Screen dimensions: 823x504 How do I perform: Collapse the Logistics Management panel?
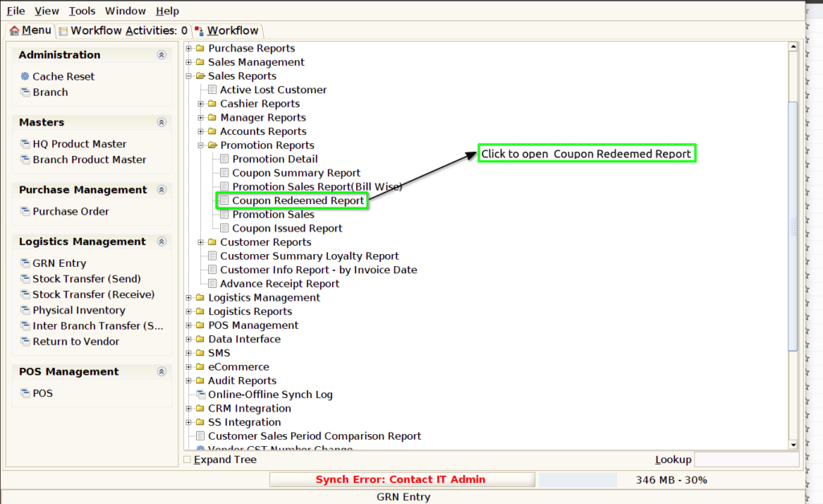tap(162, 241)
